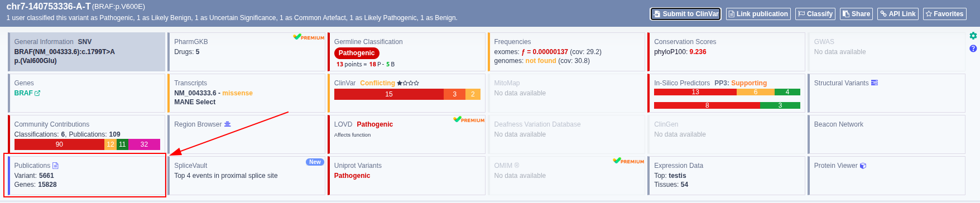Image resolution: width=980 pixels, height=203 pixels.
Task: Click the Publications document icon
Action: (55, 166)
